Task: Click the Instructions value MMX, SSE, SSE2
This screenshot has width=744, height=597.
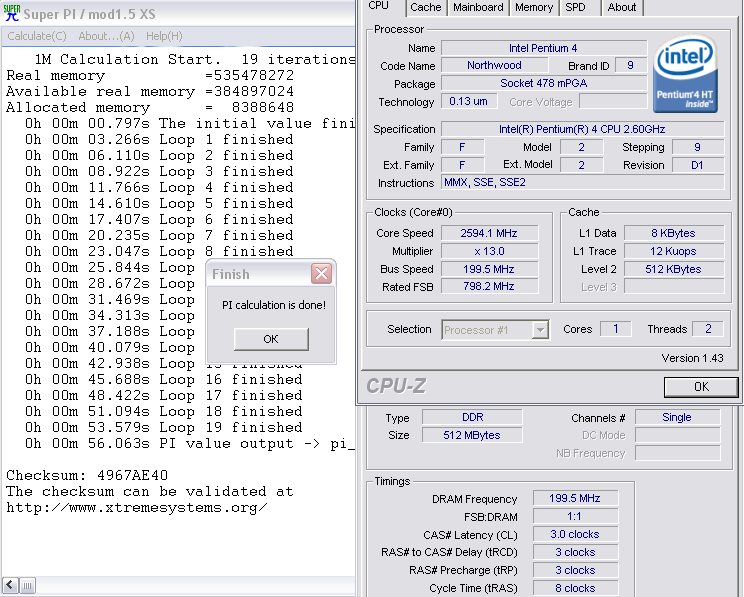Action: (583, 182)
